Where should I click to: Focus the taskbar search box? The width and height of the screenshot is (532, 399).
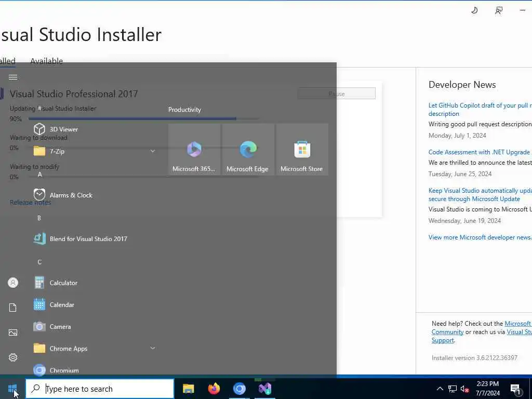point(100,389)
